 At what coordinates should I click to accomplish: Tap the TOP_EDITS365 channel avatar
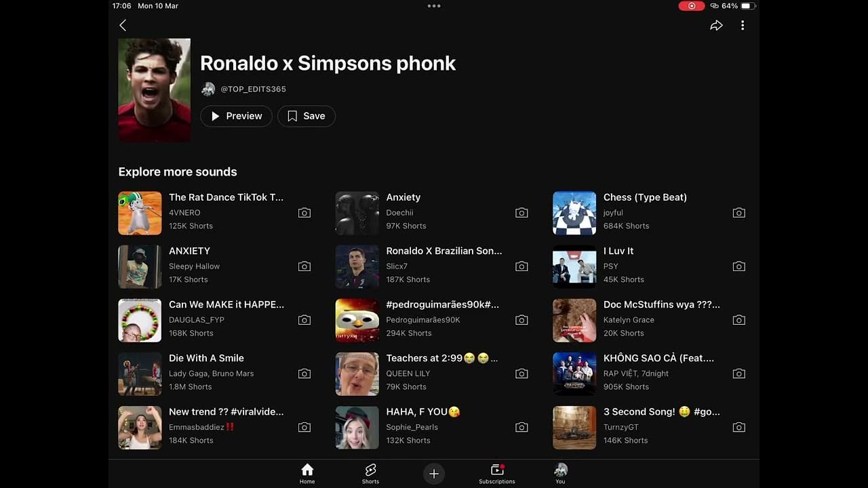(208, 89)
